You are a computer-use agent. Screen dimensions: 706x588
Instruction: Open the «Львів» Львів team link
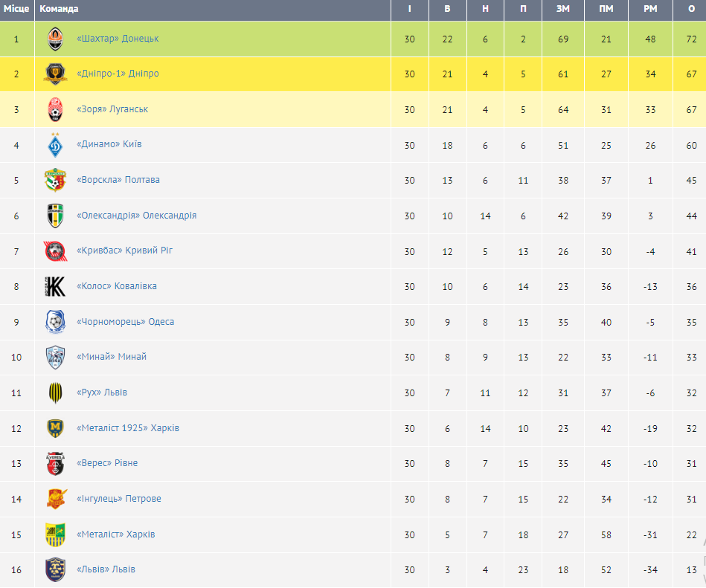106,569
